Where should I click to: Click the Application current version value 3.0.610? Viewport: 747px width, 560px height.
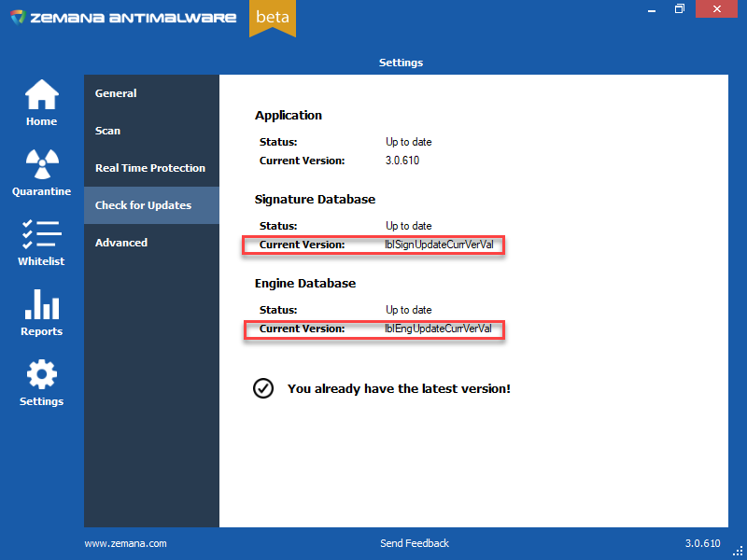402,161
